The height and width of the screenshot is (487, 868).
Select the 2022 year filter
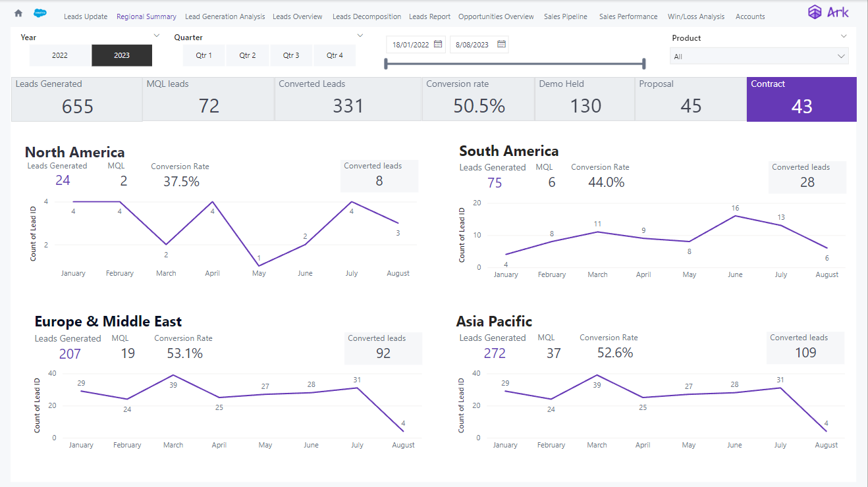click(60, 55)
